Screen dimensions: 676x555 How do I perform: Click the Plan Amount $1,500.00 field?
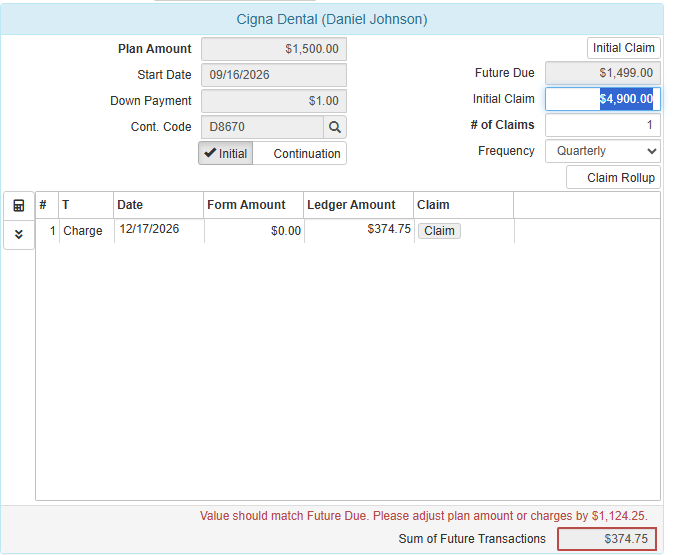(x=274, y=49)
